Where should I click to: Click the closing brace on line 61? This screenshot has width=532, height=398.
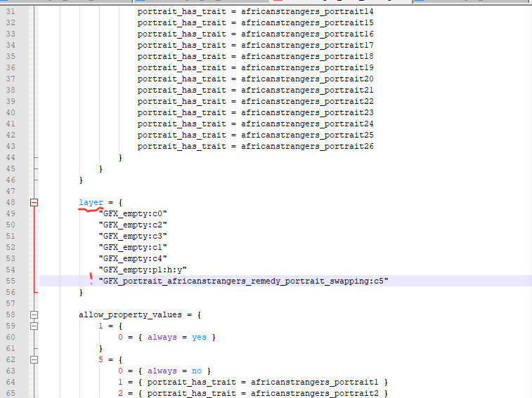click(x=100, y=348)
